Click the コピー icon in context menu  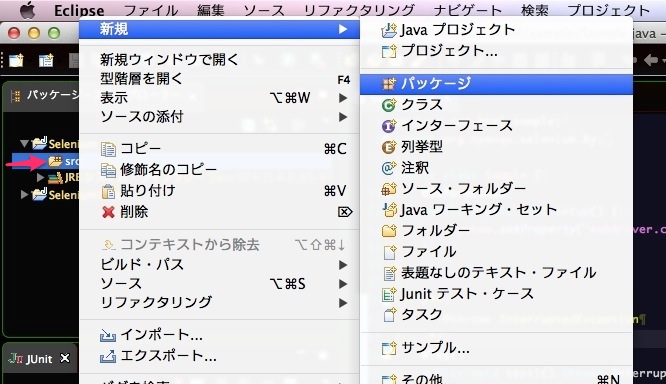tap(108, 149)
